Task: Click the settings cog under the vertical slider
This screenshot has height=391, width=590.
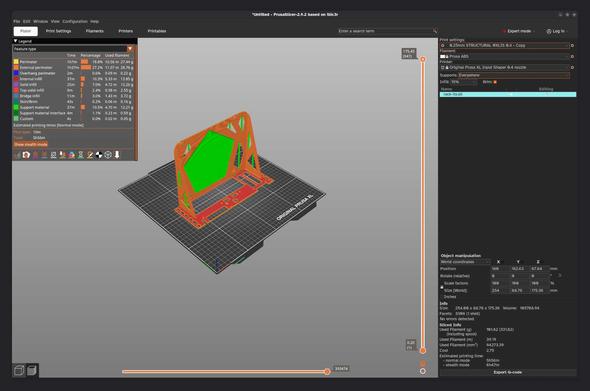Action: 423,371
